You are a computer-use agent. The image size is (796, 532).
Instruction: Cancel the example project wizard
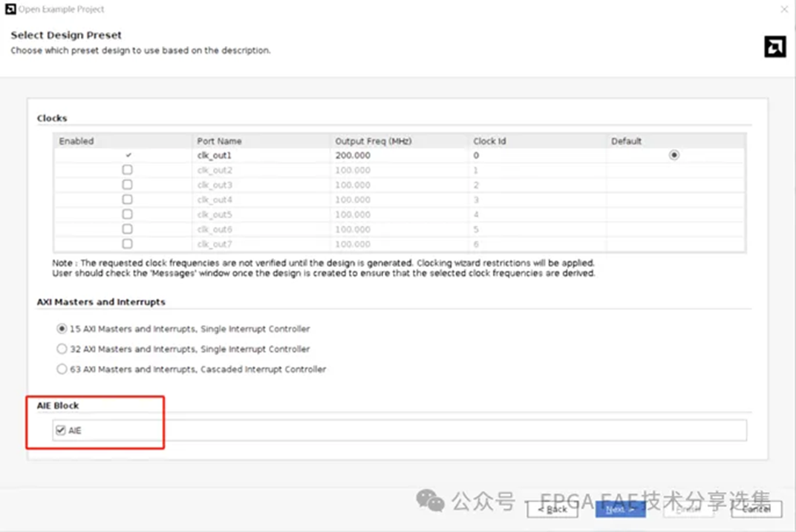756,509
